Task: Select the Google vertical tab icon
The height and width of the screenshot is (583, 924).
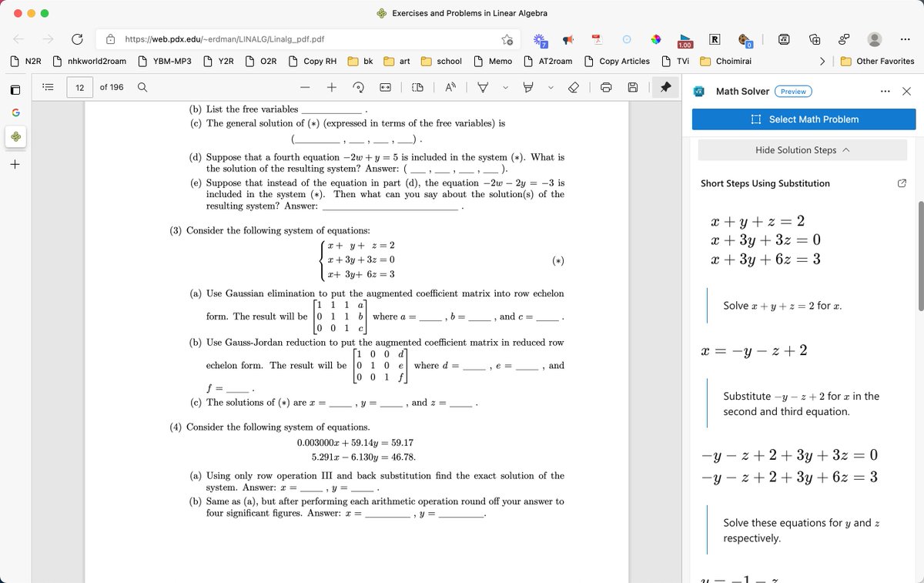Action: [15, 113]
